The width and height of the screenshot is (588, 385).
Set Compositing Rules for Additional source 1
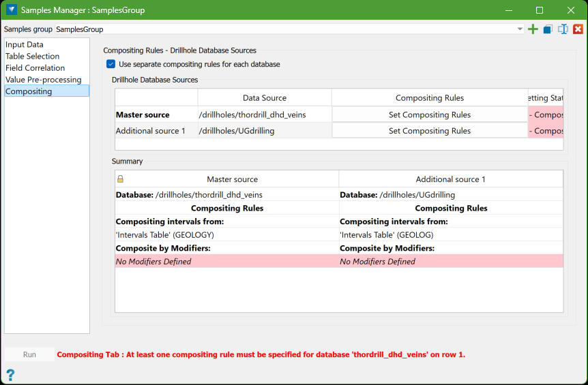(x=429, y=131)
